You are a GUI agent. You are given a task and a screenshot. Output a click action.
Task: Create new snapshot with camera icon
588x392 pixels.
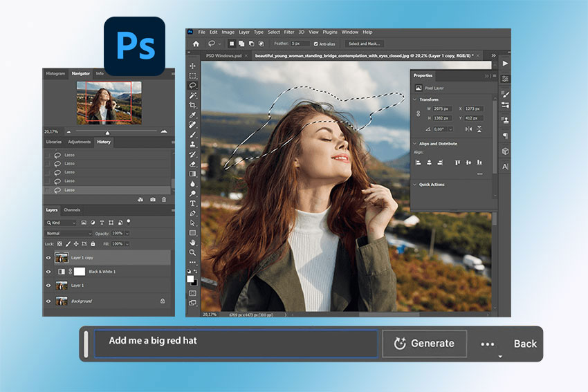pos(152,199)
